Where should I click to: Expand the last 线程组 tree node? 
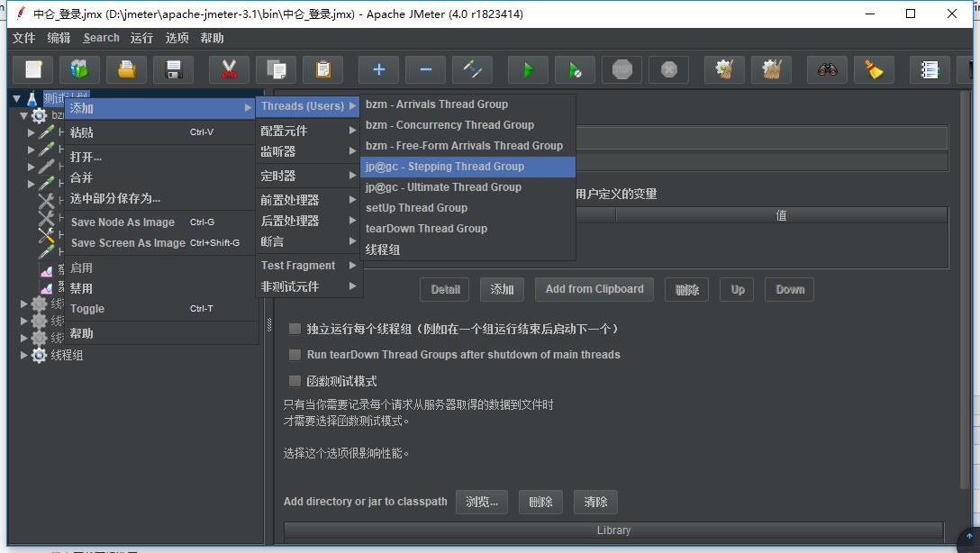point(23,355)
